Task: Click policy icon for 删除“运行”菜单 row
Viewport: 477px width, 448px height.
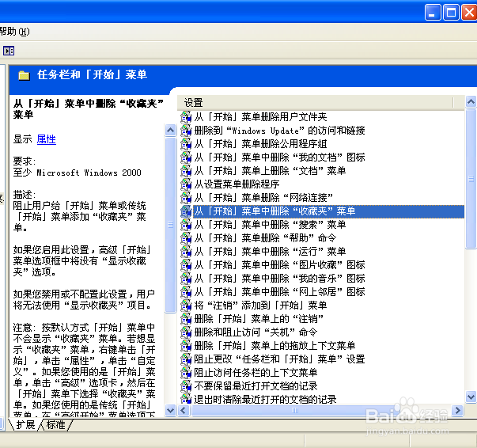Action: tap(186, 252)
